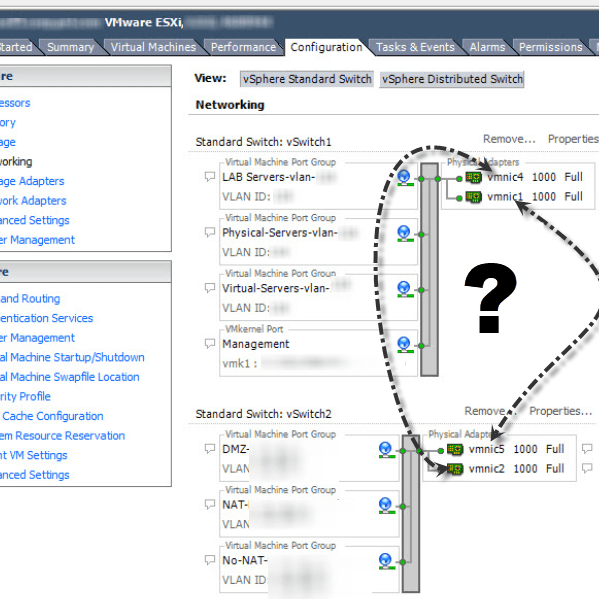Click the vmnic1 adapter card icon
Image resolution: width=599 pixels, height=599 pixels.
(x=473, y=197)
